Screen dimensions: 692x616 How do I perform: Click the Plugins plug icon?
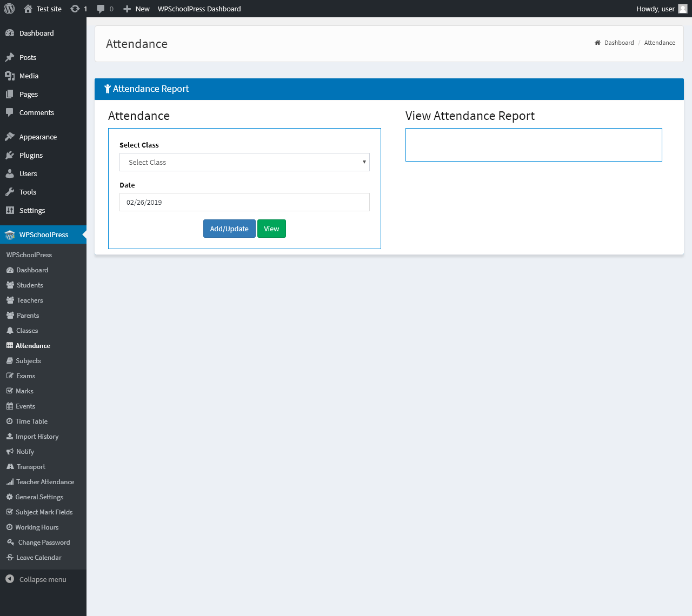10,155
